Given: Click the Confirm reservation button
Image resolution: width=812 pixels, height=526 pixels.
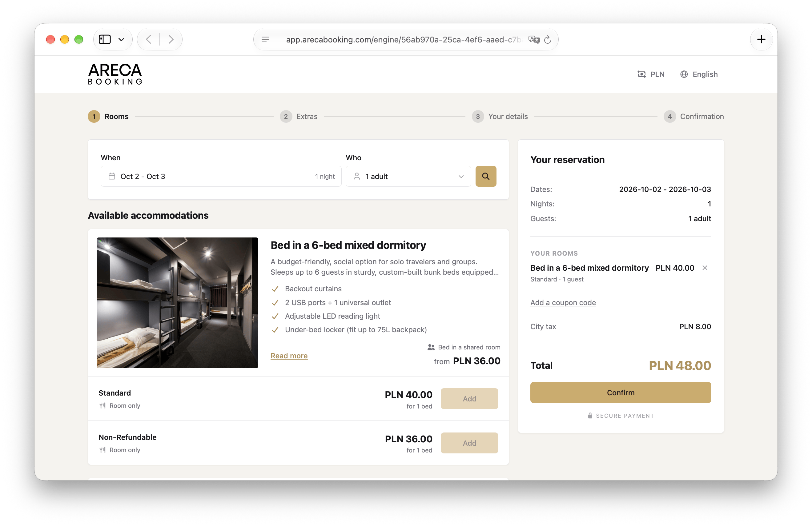Looking at the screenshot, I should point(621,393).
